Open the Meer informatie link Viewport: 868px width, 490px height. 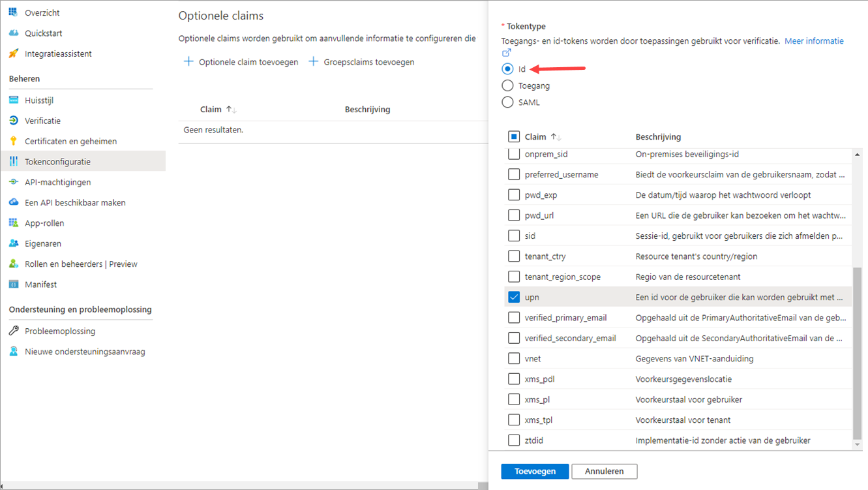pos(814,40)
